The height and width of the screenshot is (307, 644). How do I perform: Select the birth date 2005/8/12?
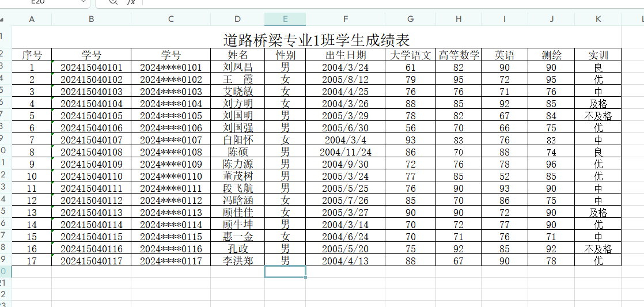(346, 79)
